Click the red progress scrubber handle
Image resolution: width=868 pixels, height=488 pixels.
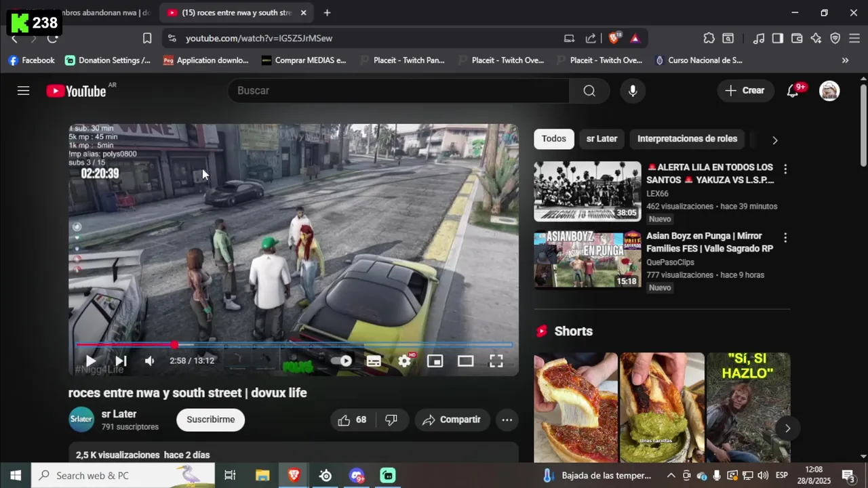[x=174, y=345]
